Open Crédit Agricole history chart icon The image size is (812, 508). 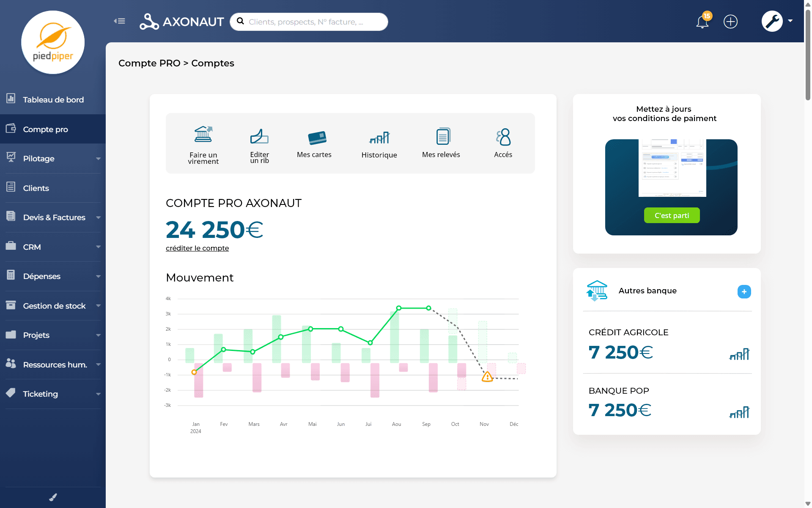click(x=739, y=354)
